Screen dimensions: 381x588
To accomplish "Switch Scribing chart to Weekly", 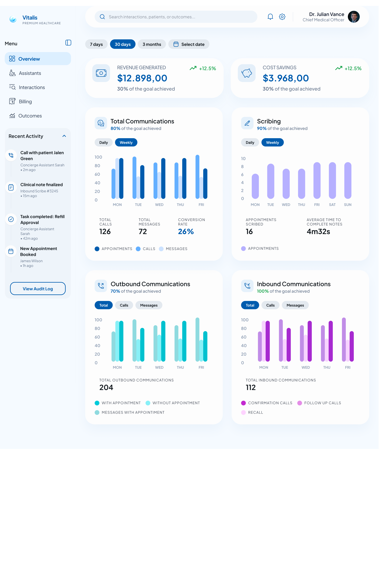I will click(x=273, y=142).
